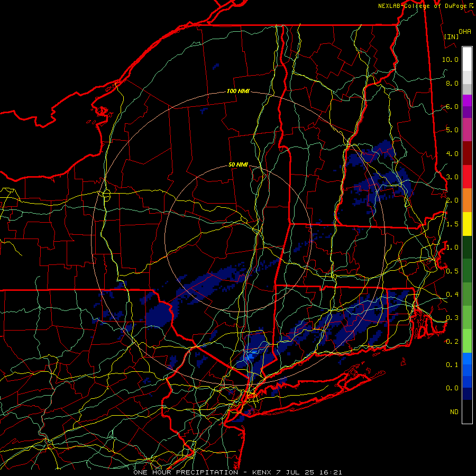Pick the lightest green swatch near 0.2
476x476 pixels.
pyautogui.click(x=467, y=341)
